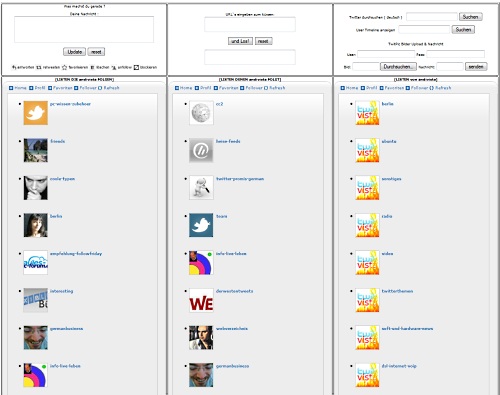
Task: Click Suchen next to Twitter durchsuchen field
Action: click(471, 17)
